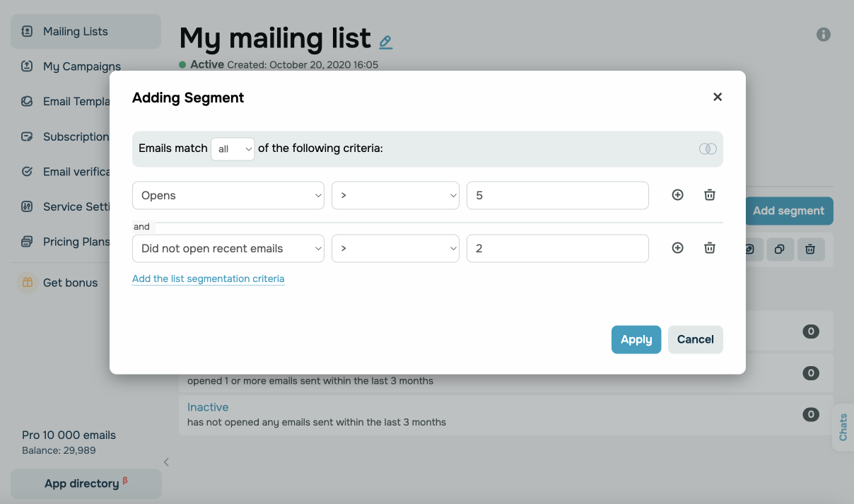Image resolution: width=854 pixels, height=504 pixels.
Task: Open My Campaigns from sidebar
Action: coord(81,66)
